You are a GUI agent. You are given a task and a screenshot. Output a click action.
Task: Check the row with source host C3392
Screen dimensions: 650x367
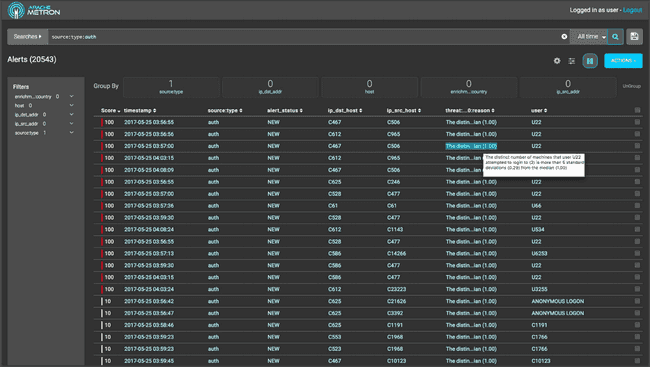click(x=637, y=313)
